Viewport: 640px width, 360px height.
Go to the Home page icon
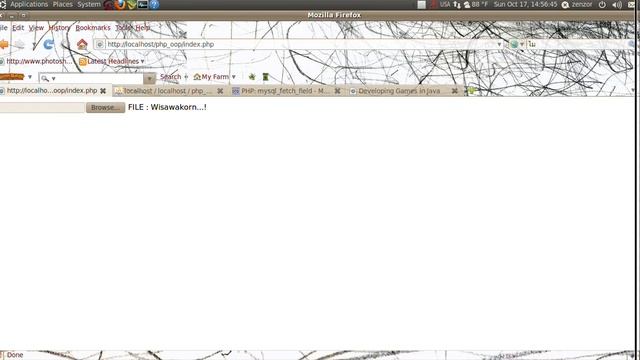[x=82, y=44]
